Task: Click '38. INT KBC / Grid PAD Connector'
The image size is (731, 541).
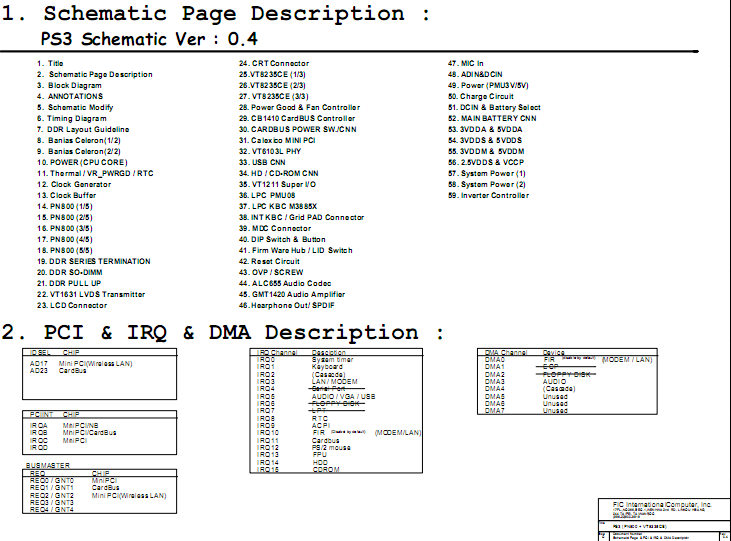Action: pos(302,217)
